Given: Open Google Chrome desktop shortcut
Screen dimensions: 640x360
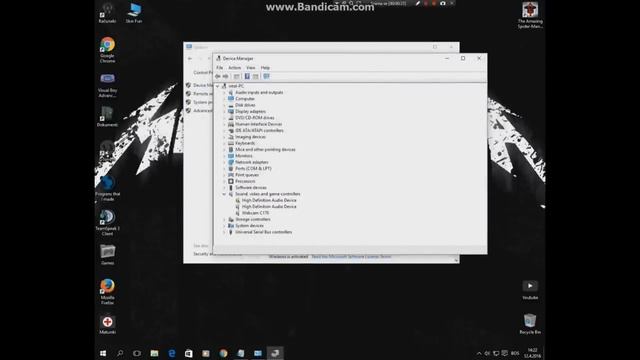Looking at the screenshot, I should (107, 50).
